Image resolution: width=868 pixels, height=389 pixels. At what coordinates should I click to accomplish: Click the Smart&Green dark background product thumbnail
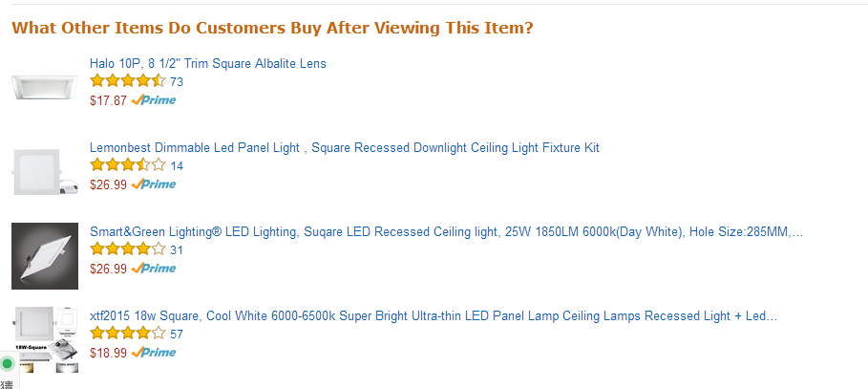[45, 256]
